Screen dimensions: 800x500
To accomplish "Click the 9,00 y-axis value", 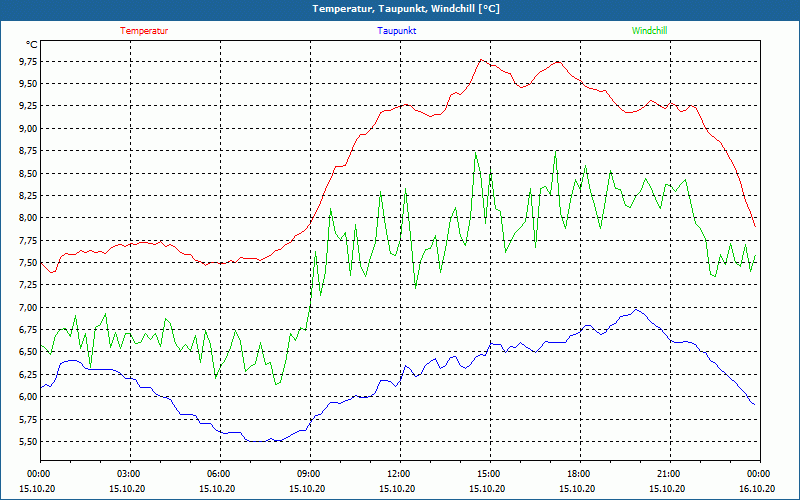I will (x=28, y=129).
